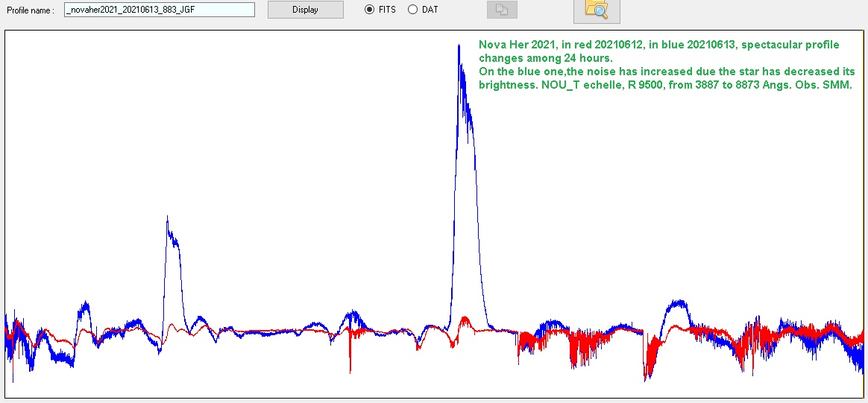The image size is (868, 403).
Task: Select the DAT file format radio button
Action: (x=412, y=10)
